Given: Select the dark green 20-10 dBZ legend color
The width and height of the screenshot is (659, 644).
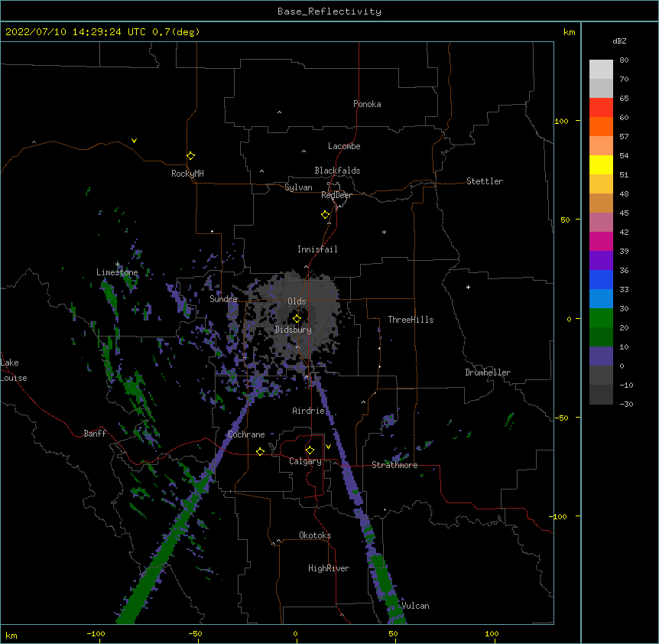Looking at the screenshot, I should tap(601, 337).
